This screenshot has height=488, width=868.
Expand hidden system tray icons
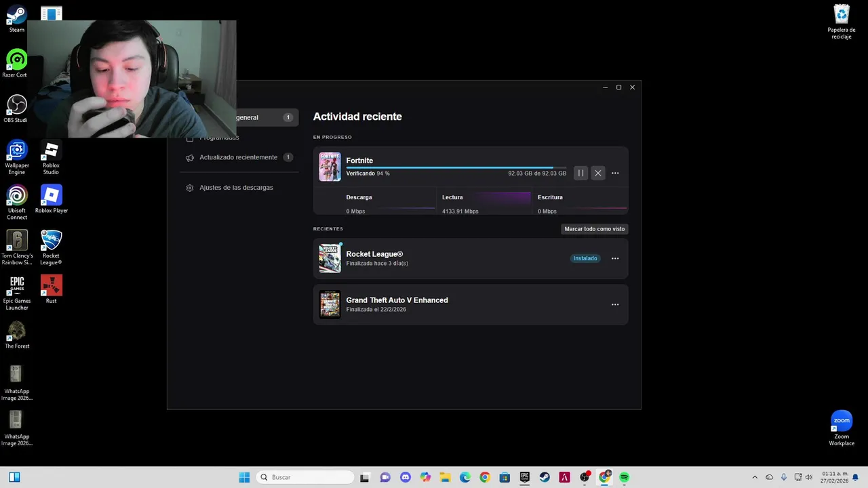coord(755,477)
